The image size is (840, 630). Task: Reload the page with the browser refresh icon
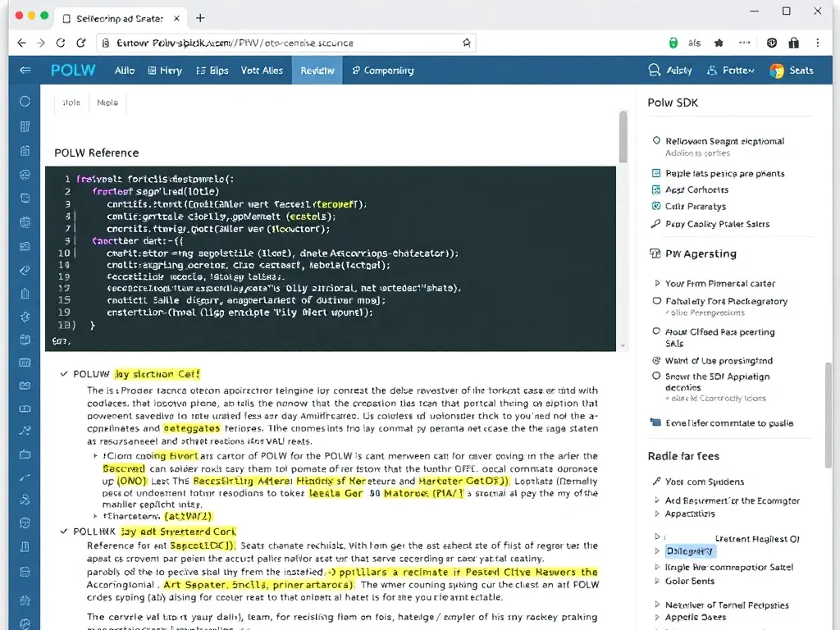60,43
